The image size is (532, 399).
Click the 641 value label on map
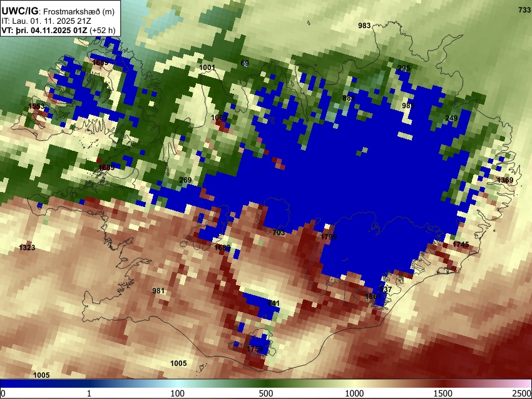coord(274,303)
